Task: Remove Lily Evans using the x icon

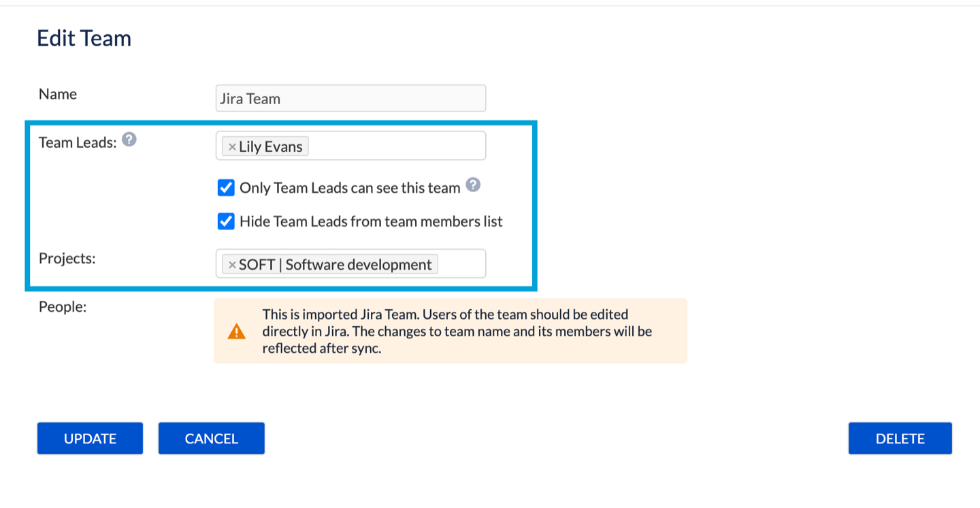Action: pos(232,147)
